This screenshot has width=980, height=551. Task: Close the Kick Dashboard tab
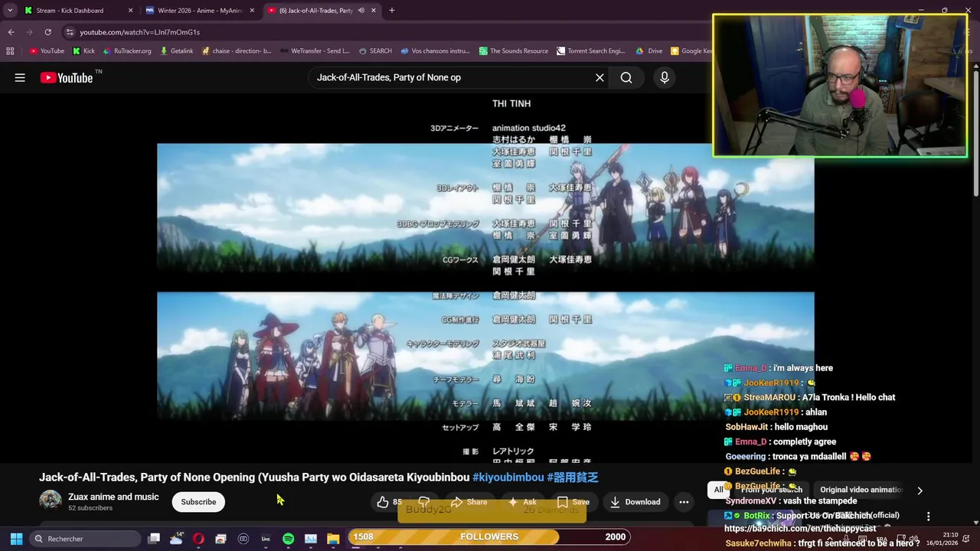click(x=130, y=11)
